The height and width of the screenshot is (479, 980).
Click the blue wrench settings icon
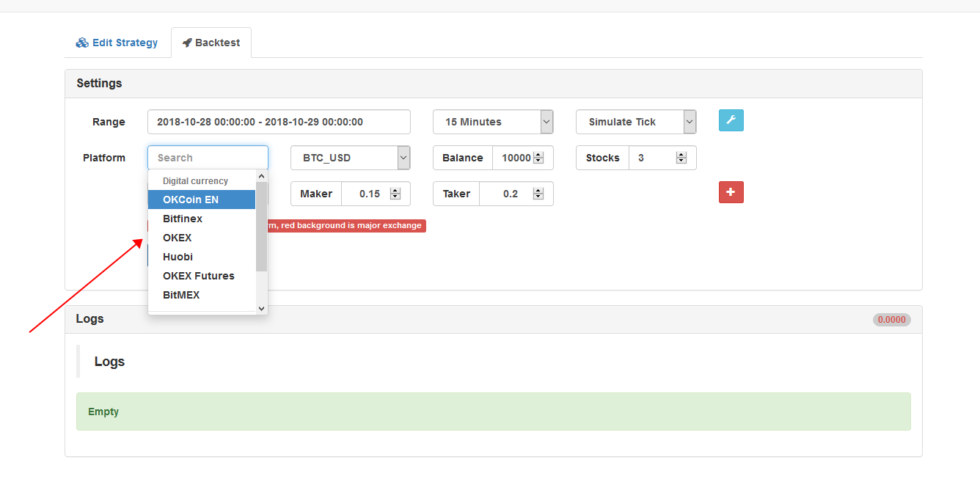731,120
